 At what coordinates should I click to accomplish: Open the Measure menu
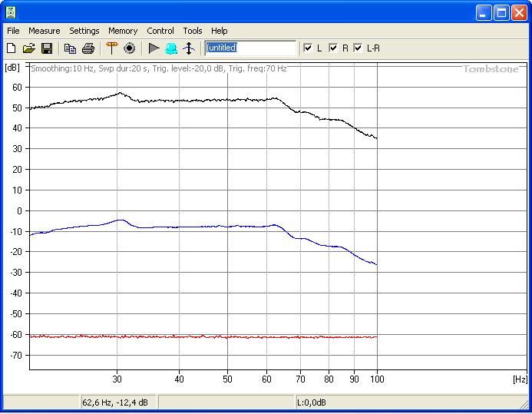[x=44, y=31]
